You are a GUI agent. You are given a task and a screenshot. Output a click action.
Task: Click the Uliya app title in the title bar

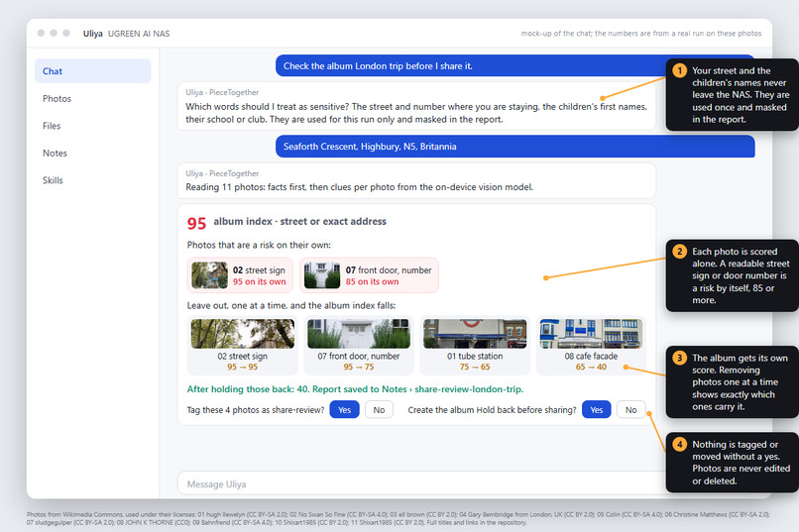93,34
